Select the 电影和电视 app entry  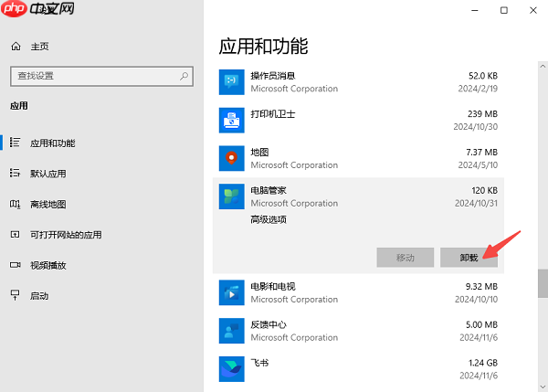pos(358,292)
